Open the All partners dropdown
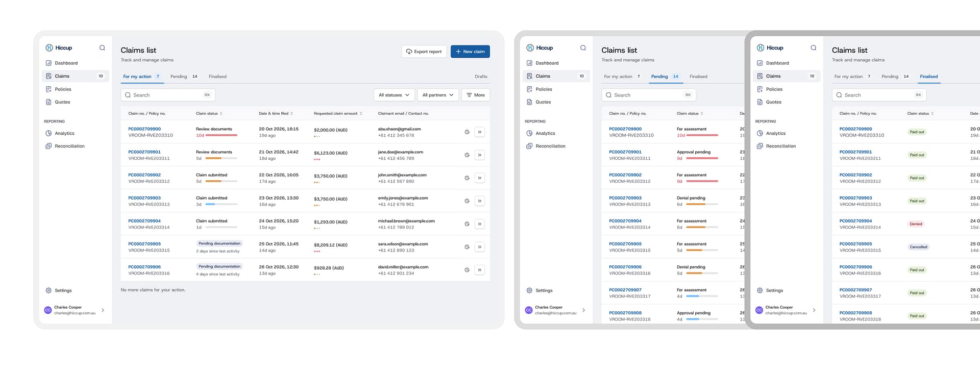The width and height of the screenshot is (980, 370). 437,95
